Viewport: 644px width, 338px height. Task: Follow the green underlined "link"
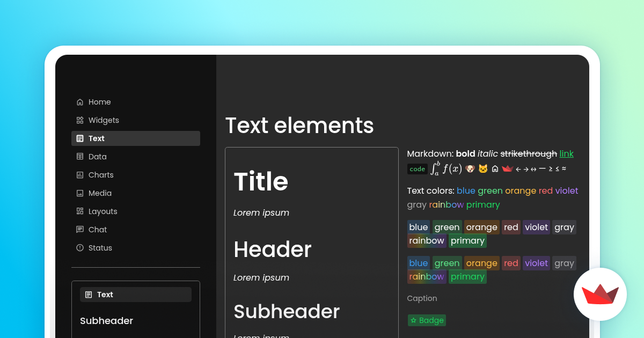click(566, 154)
